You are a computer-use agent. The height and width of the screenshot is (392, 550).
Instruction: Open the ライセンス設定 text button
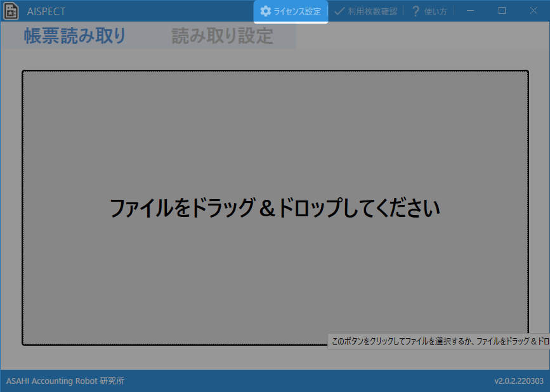[297, 11]
